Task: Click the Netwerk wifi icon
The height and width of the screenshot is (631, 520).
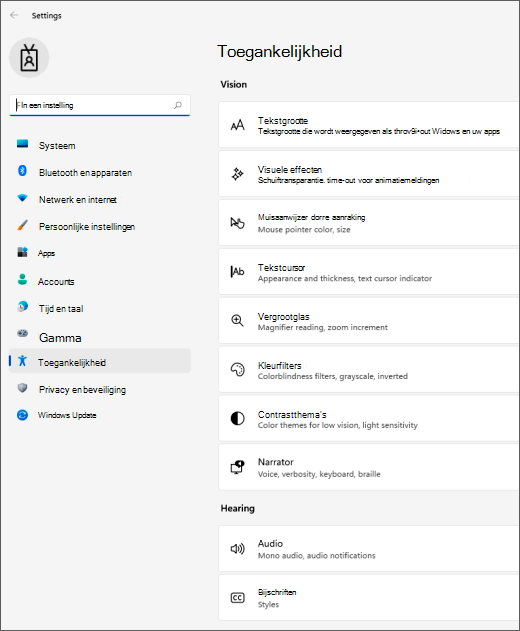Action: tap(23, 198)
